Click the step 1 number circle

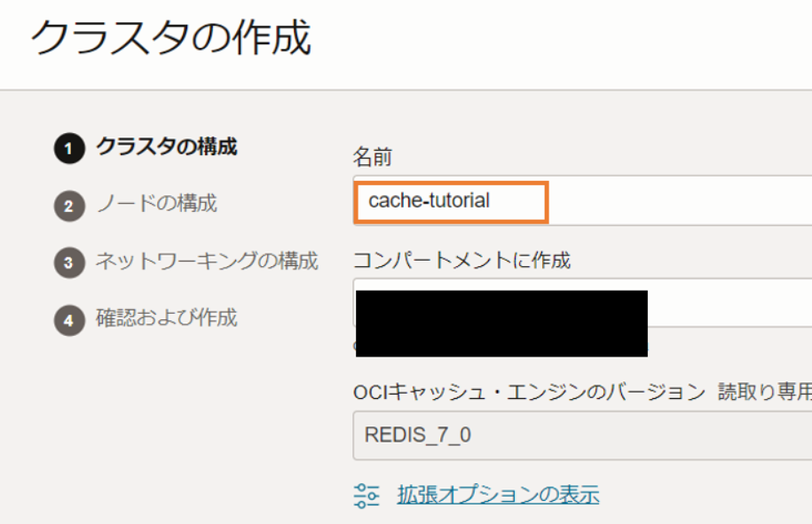[x=68, y=149]
